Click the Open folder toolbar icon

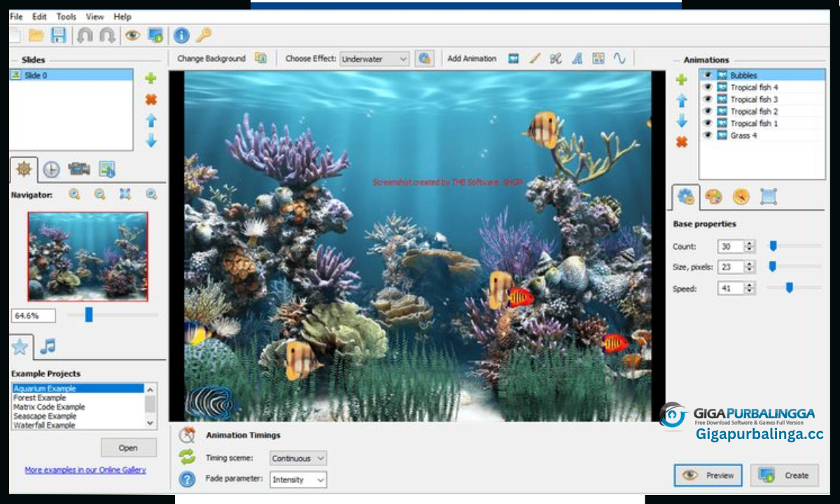tap(36, 35)
